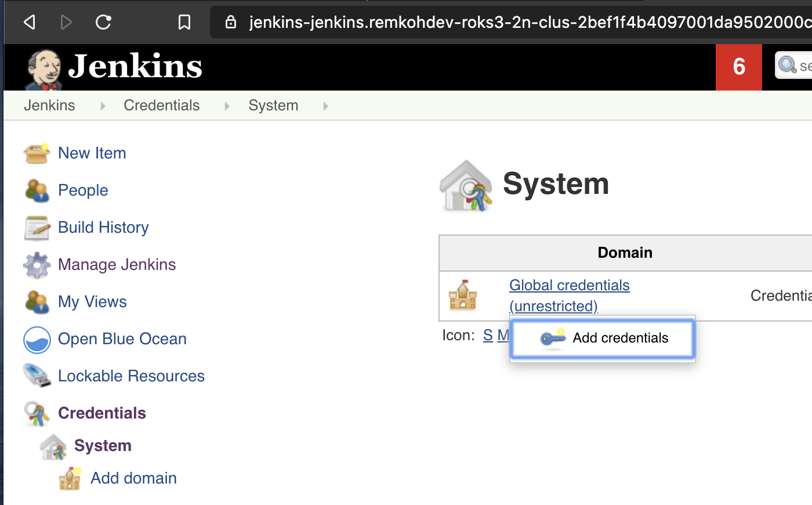Reload the Jenkins page

coord(103,22)
